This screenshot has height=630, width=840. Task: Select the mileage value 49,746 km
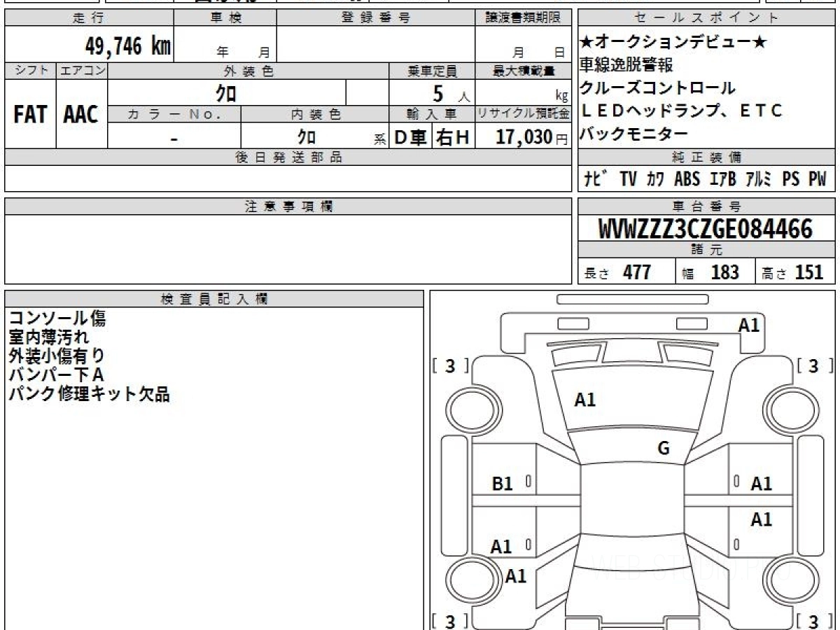(127, 47)
